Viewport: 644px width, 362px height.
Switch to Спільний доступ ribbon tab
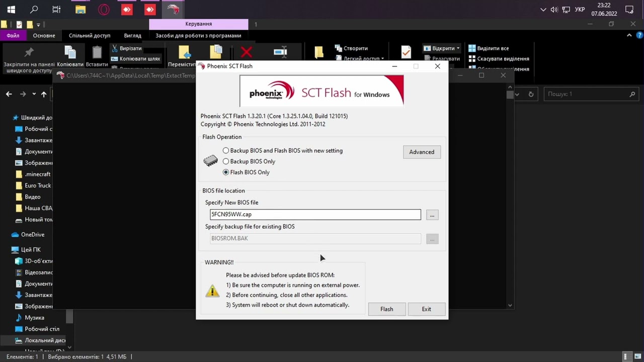(90, 36)
